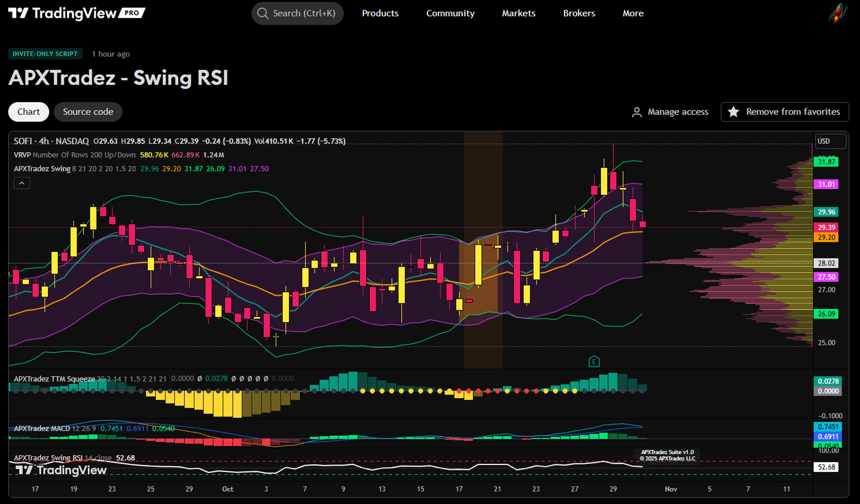
Task: Select the 'APXTradez TTM Squeeze' legend name
Action: tap(54, 379)
